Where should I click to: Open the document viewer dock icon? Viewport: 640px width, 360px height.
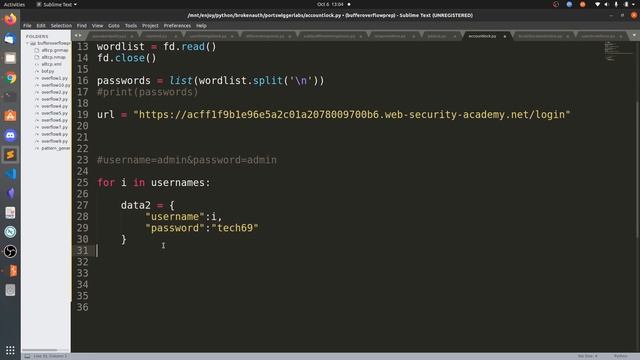[x=10, y=213]
